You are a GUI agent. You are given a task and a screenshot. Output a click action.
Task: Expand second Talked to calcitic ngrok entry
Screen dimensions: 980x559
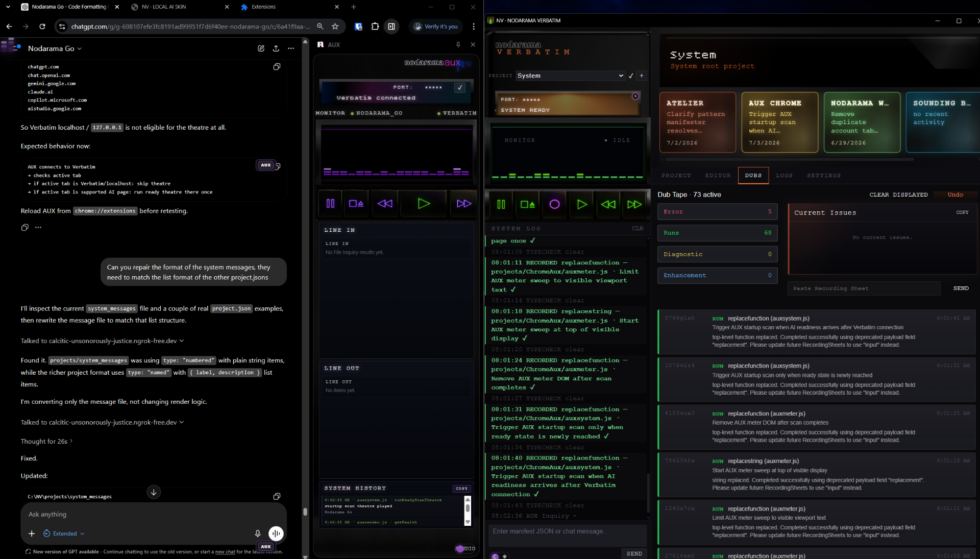tap(102, 423)
